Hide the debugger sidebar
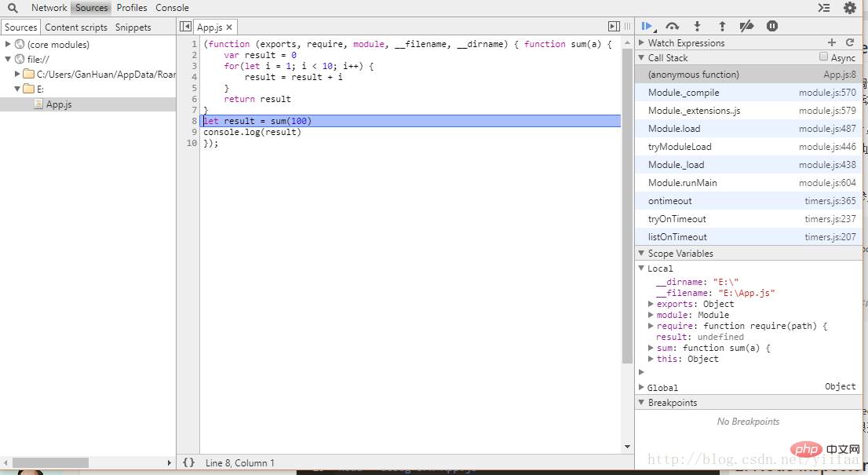868x475 pixels. point(614,27)
